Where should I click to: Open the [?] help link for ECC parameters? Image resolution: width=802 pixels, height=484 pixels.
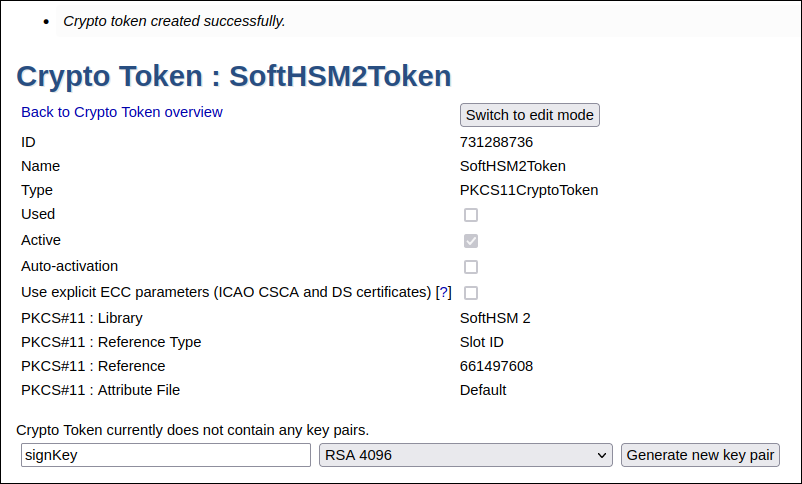(x=444, y=292)
